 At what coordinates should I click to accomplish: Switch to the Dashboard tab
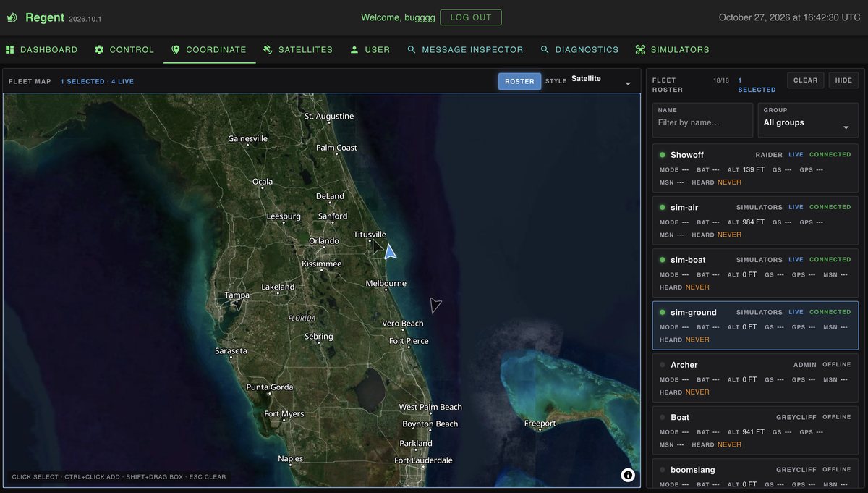(x=42, y=50)
